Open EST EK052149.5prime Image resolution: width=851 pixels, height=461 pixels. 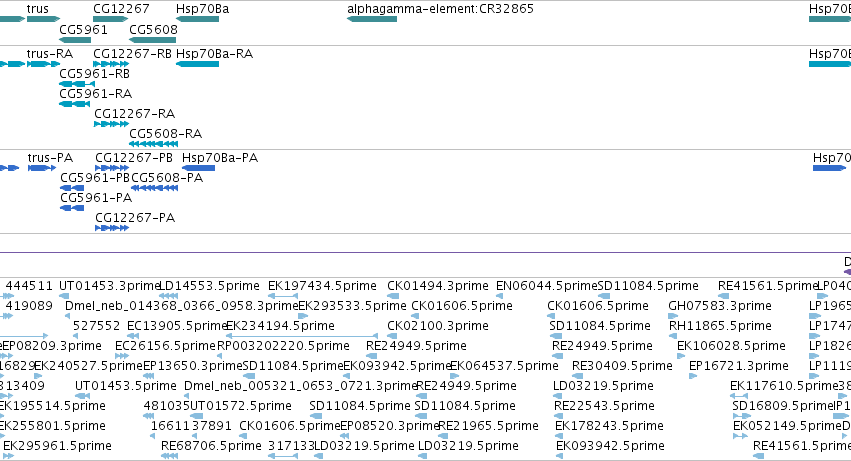coord(787,427)
